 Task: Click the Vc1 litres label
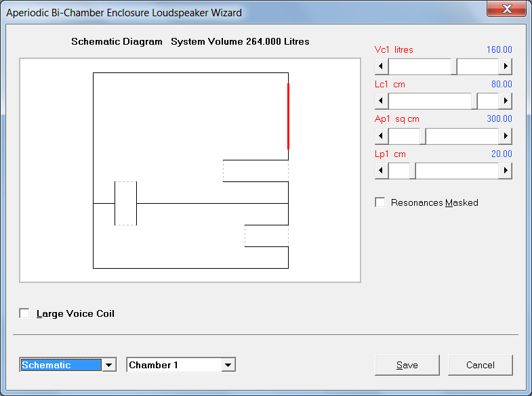pos(394,50)
